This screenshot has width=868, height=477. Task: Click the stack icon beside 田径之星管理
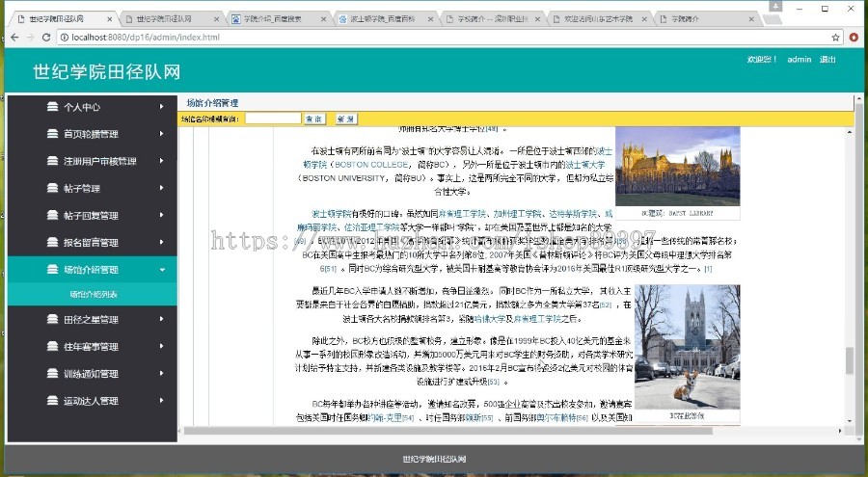pyautogui.click(x=53, y=319)
